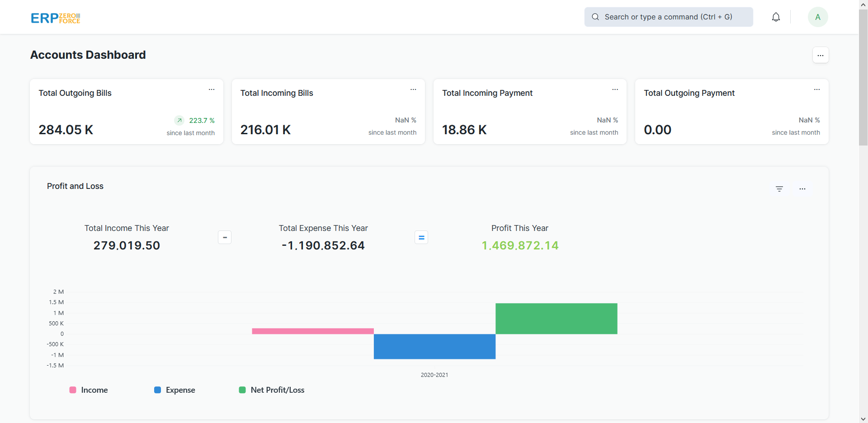Click the 18.86 K value
868x423 pixels.
click(x=464, y=130)
